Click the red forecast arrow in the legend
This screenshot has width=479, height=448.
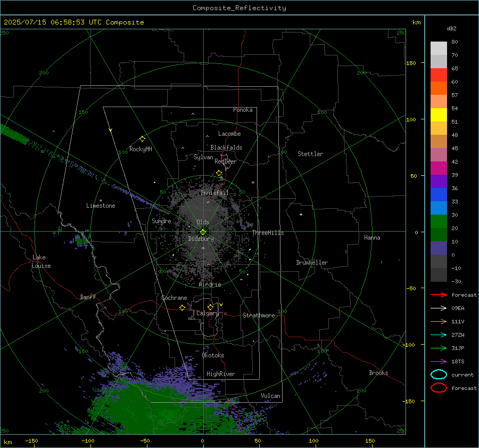coord(439,295)
